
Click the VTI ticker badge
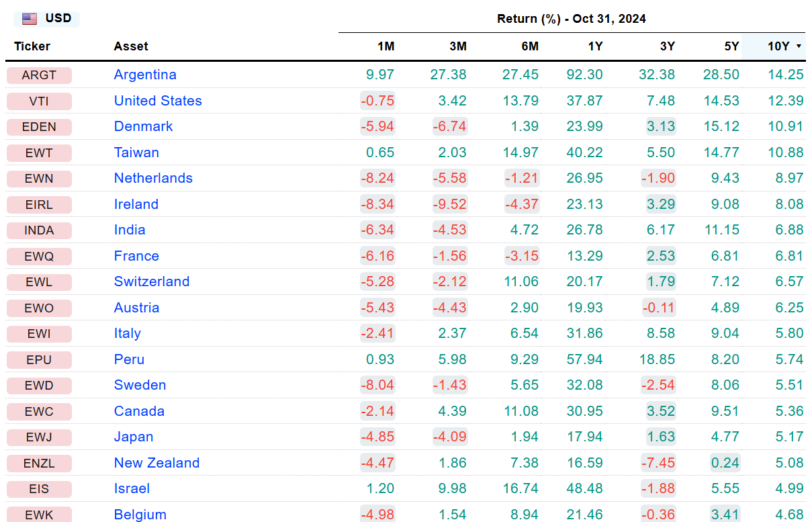39,101
